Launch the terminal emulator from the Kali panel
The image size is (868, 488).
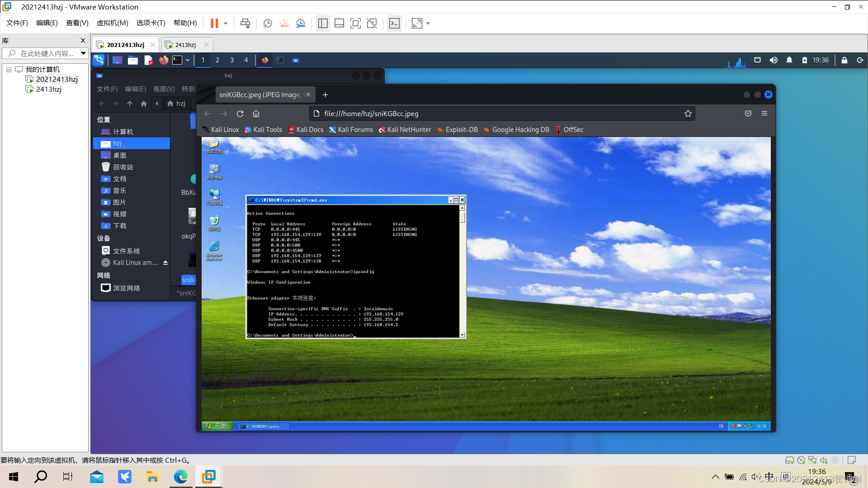177,60
